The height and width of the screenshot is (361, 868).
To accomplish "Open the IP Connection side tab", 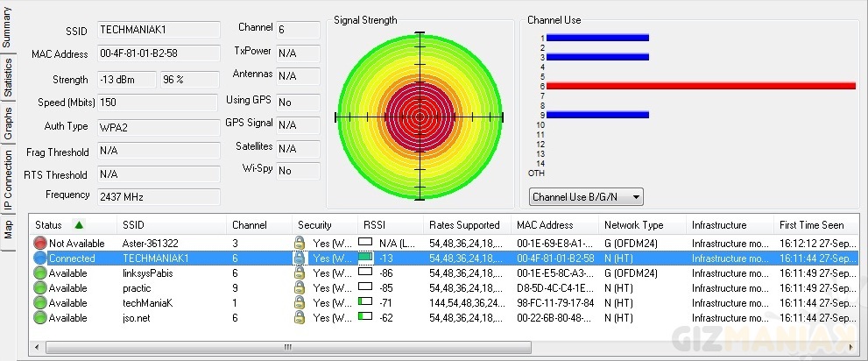I will [x=8, y=180].
